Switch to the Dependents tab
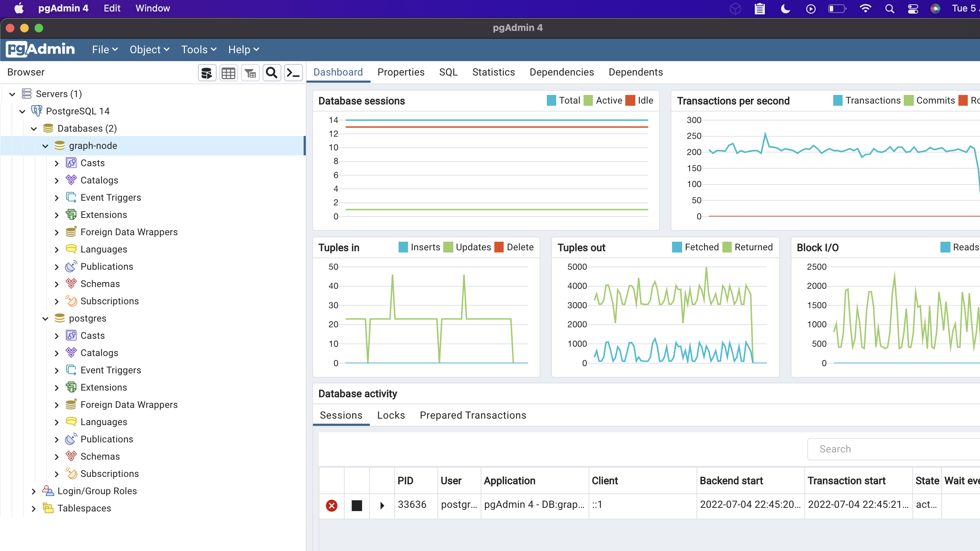The image size is (980, 551). coord(636,72)
